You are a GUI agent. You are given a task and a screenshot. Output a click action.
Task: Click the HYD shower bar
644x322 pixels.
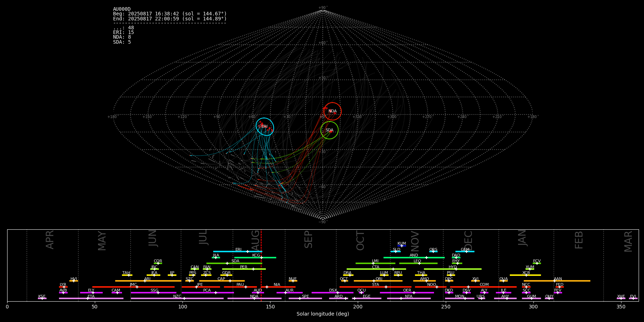coord(453,269)
